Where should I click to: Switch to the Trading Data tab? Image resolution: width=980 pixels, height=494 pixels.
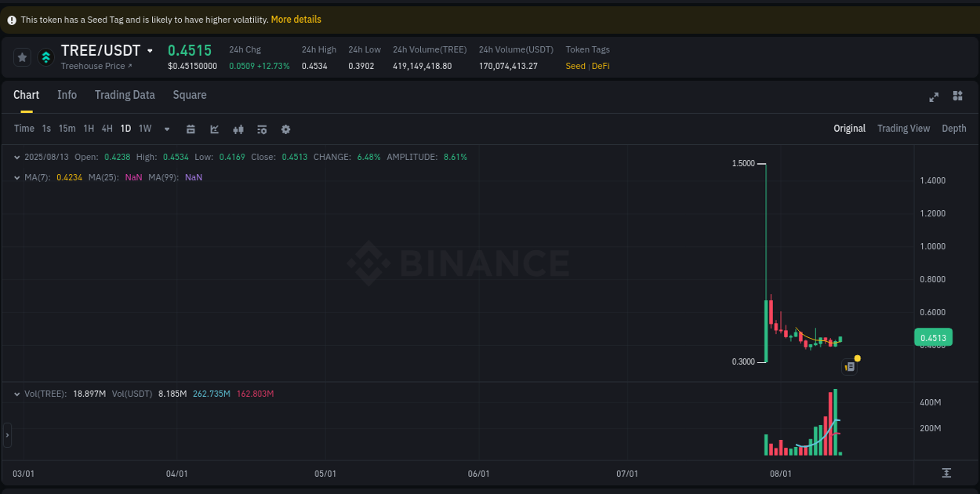[x=125, y=95]
